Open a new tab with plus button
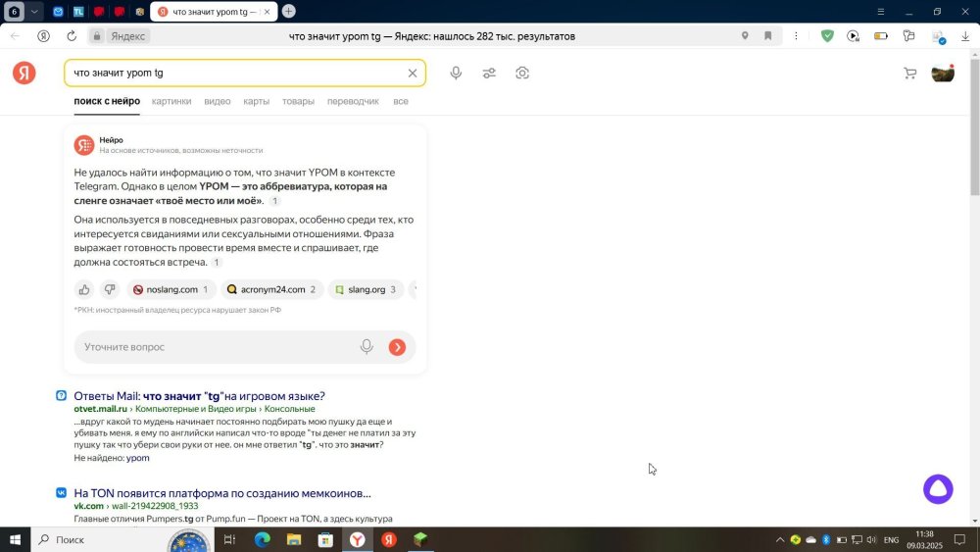Viewport: 980px width, 552px height. click(x=289, y=11)
